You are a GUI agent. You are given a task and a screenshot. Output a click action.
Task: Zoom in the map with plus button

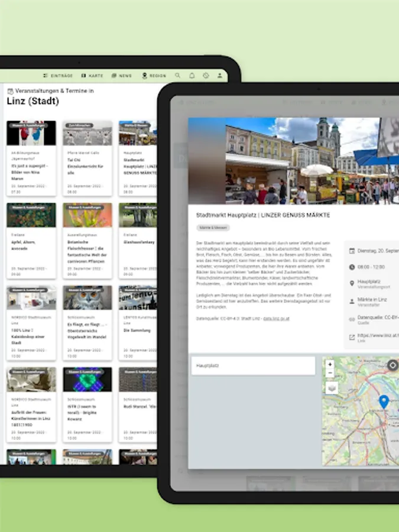(330, 364)
